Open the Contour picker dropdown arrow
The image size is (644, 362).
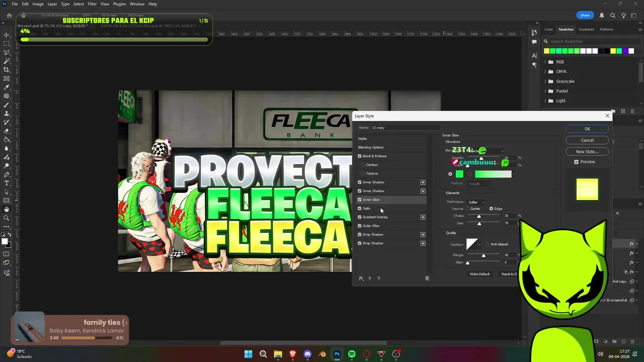point(480,244)
